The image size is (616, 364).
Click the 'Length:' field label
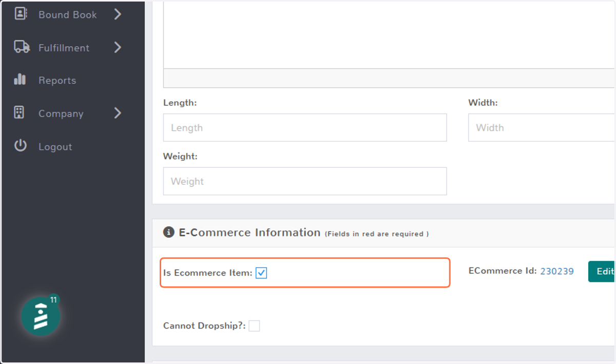(x=180, y=103)
